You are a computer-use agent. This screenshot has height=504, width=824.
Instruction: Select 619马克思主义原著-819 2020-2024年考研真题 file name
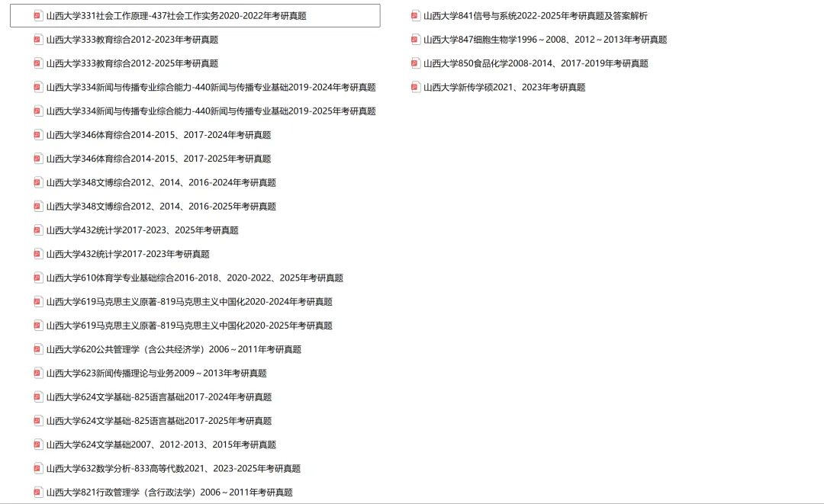190,301
